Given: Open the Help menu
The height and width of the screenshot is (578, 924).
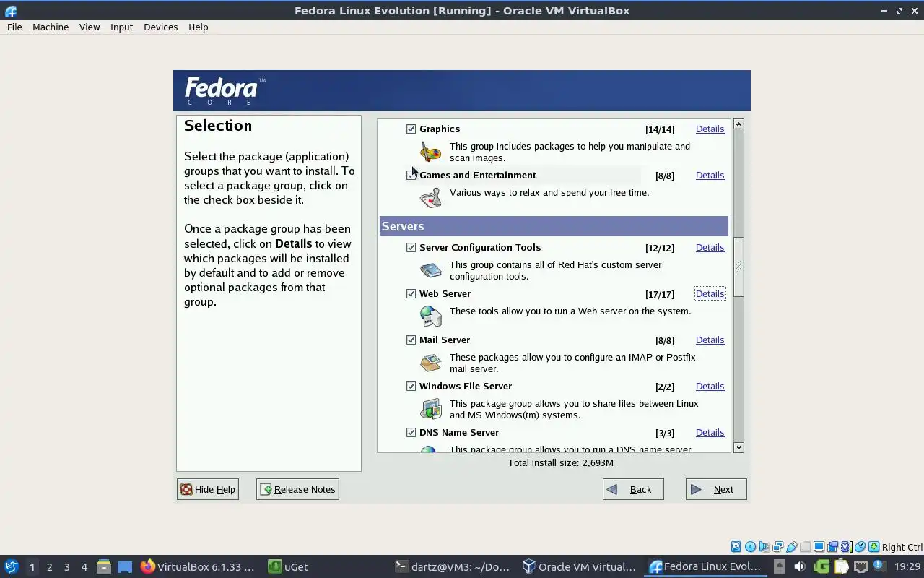Looking at the screenshot, I should click(x=198, y=27).
